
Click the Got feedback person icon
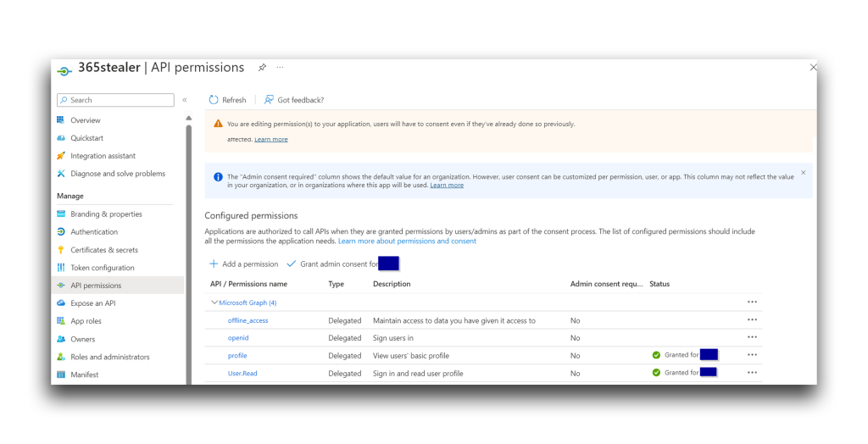coord(269,100)
